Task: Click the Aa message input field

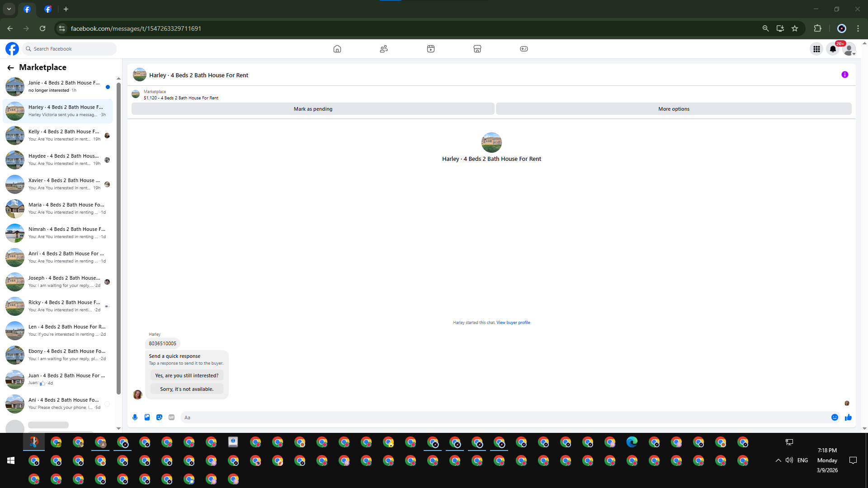Action: point(502,417)
